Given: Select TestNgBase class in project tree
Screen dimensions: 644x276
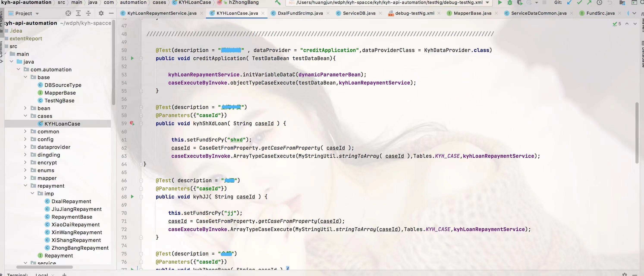Looking at the screenshot, I should [59, 100].
